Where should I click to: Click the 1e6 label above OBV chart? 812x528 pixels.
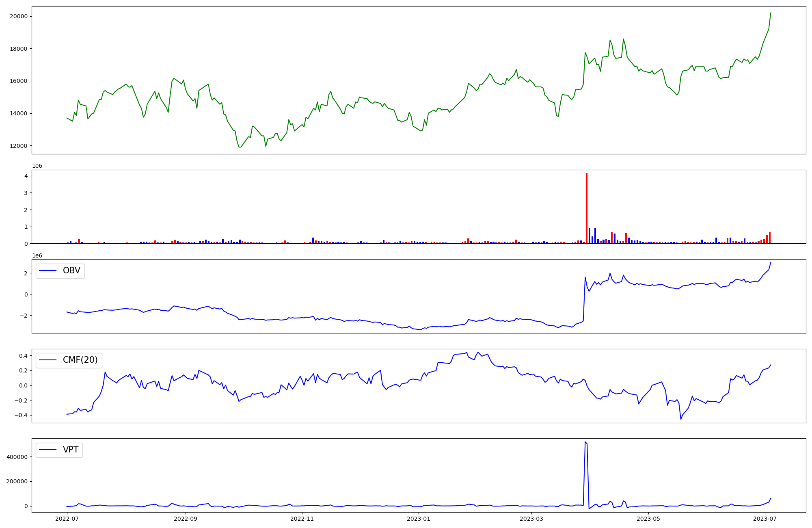pos(37,255)
